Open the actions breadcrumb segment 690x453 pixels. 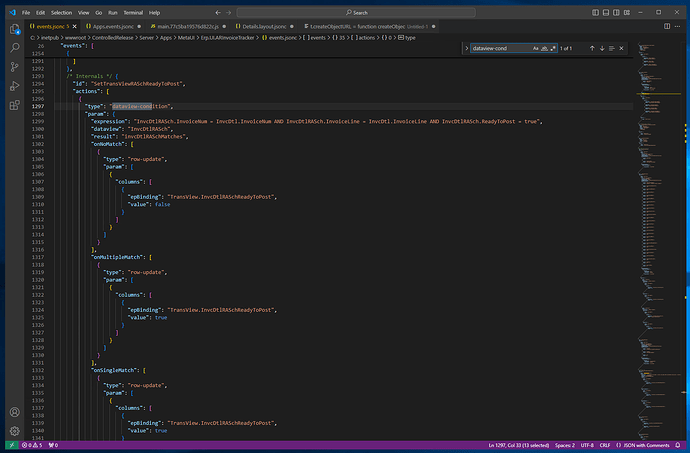363,38
